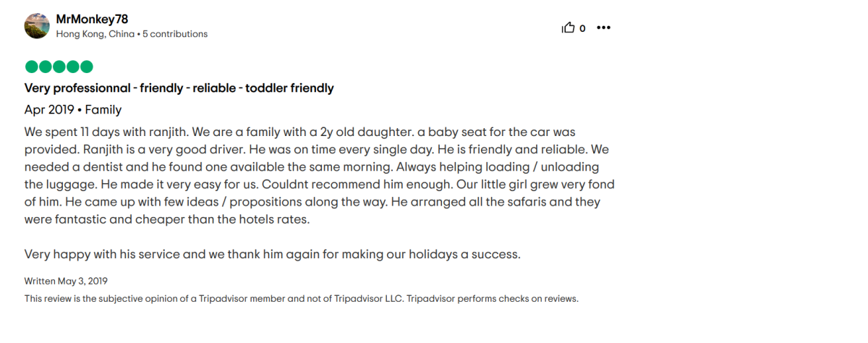Click the helpful vote count "0"
The height and width of the screenshot is (343, 868).
click(582, 29)
